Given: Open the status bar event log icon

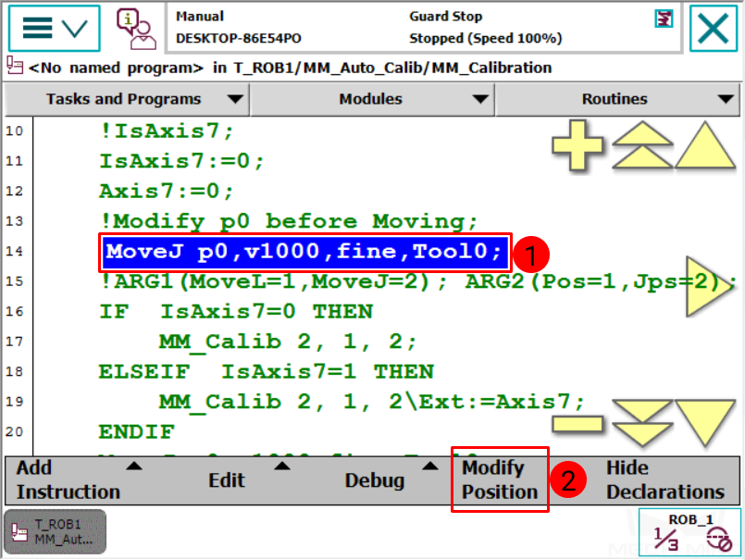Looking at the screenshot, I should pos(664,19).
